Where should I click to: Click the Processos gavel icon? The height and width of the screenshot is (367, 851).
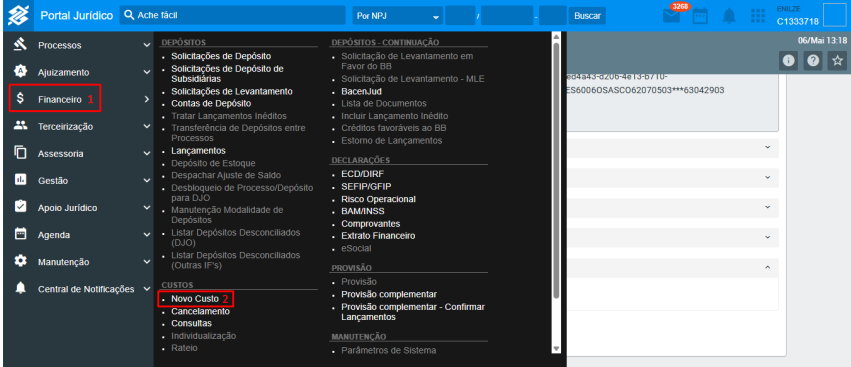[x=21, y=45]
